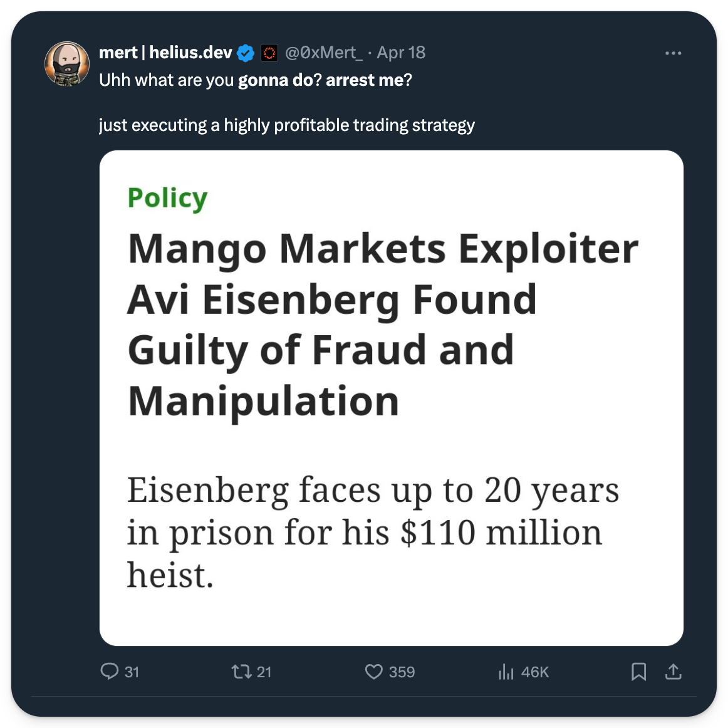Screen dimensions: 728x728
Task: Click the retweet arrows icon
Action: 241,672
